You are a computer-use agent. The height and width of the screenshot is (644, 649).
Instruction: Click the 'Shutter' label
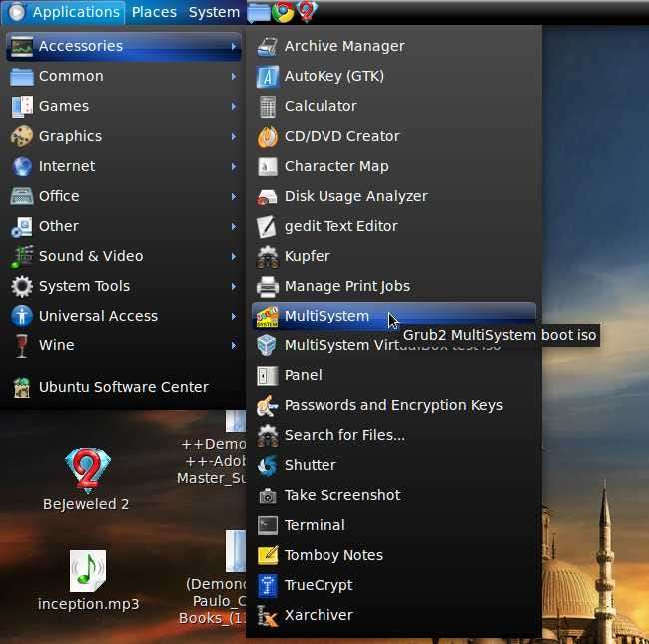(310, 465)
